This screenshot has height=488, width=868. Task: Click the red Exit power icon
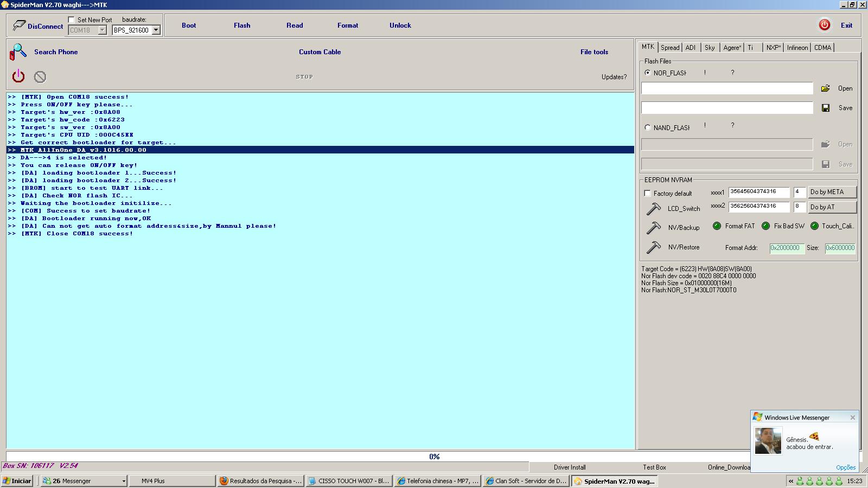pos(825,25)
